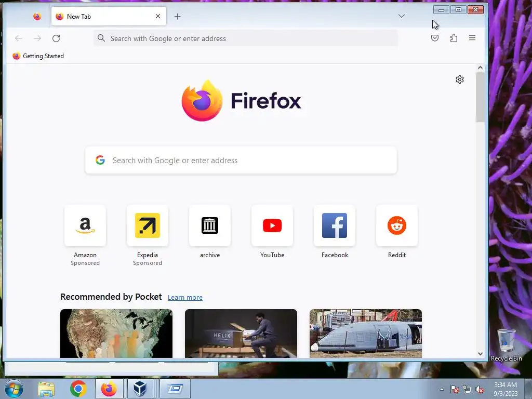Open the Getting Started bookmark
The height and width of the screenshot is (399, 532).
(38, 56)
